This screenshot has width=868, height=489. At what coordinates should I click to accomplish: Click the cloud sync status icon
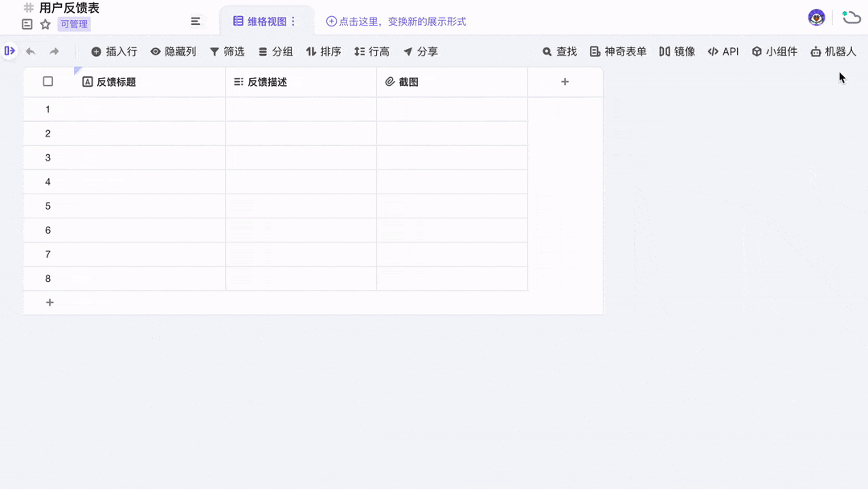tap(851, 18)
